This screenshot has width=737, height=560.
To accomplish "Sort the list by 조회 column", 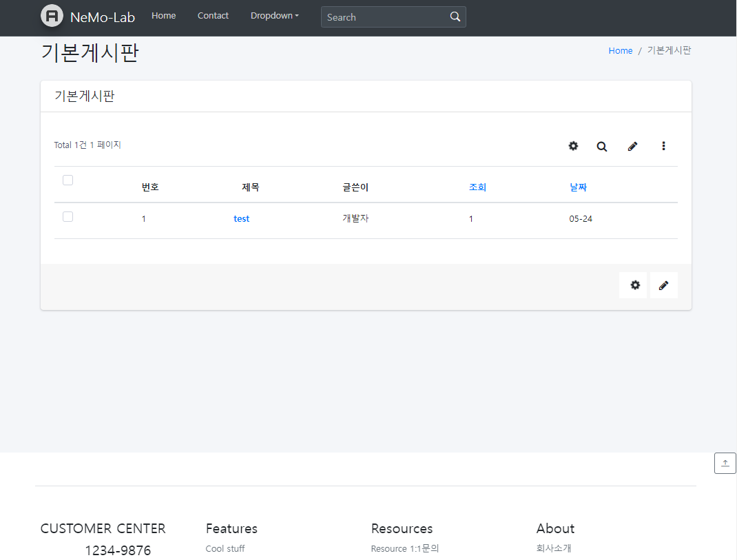I will (x=477, y=187).
